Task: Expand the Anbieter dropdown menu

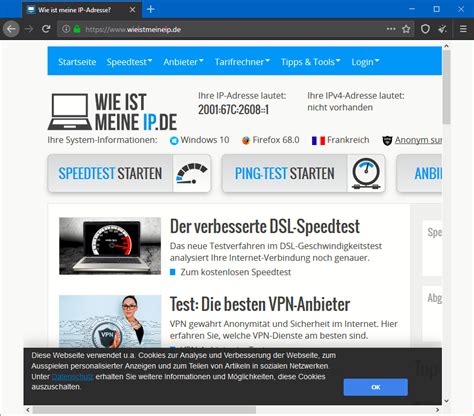Action: (183, 62)
